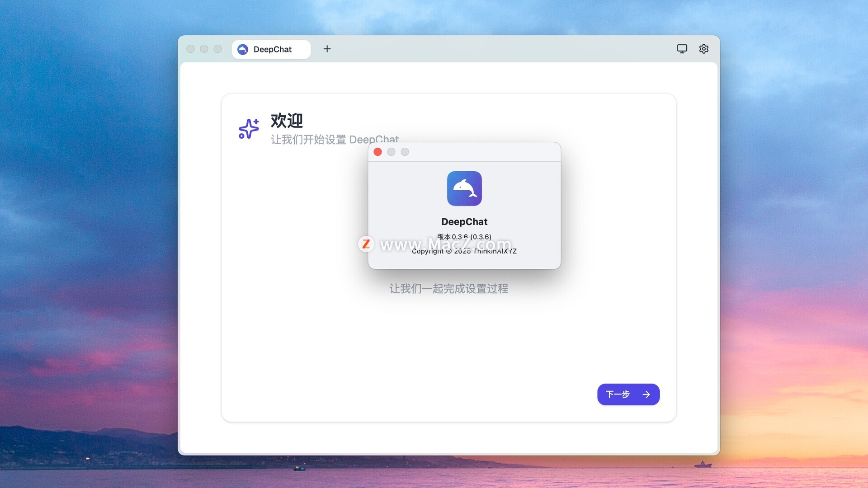The width and height of the screenshot is (868, 488).
Task: Click the right arrow icon in the 下一步 button
Action: pos(646,394)
